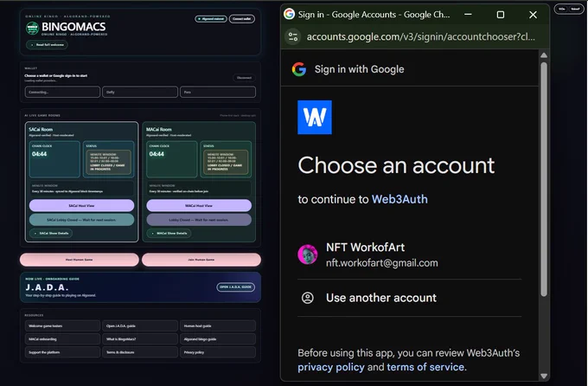Click NFT WorkofArt profile avatar
The image size is (588, 386).
click(x=308, y=254)
